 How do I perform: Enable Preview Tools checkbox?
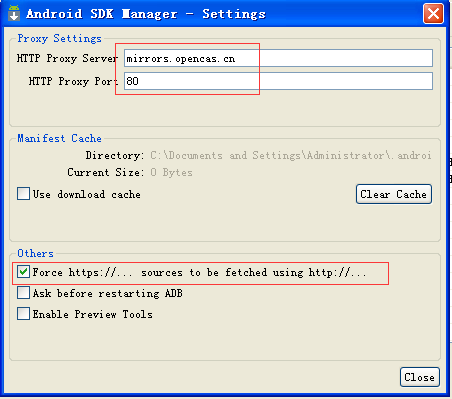point(23,314)
